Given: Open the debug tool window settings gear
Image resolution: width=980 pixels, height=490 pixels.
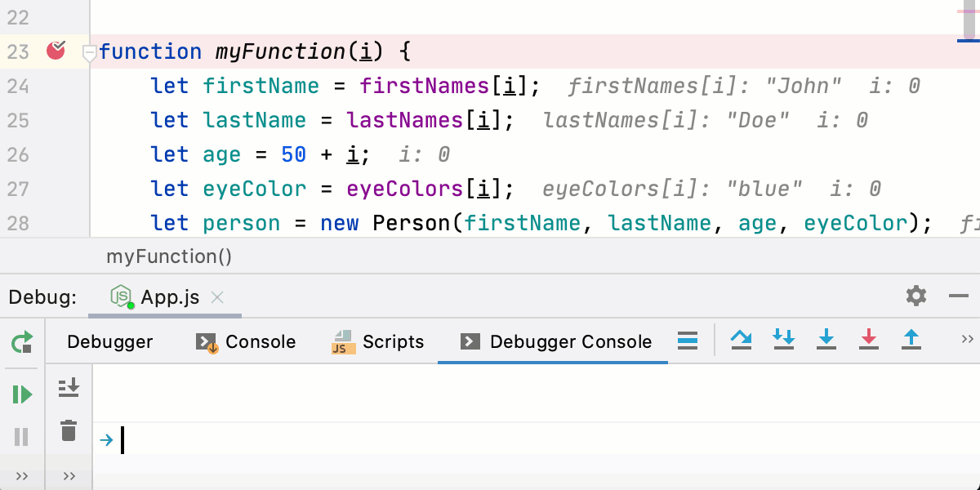Looking at the screenshot, I should [x=916, y=296].
